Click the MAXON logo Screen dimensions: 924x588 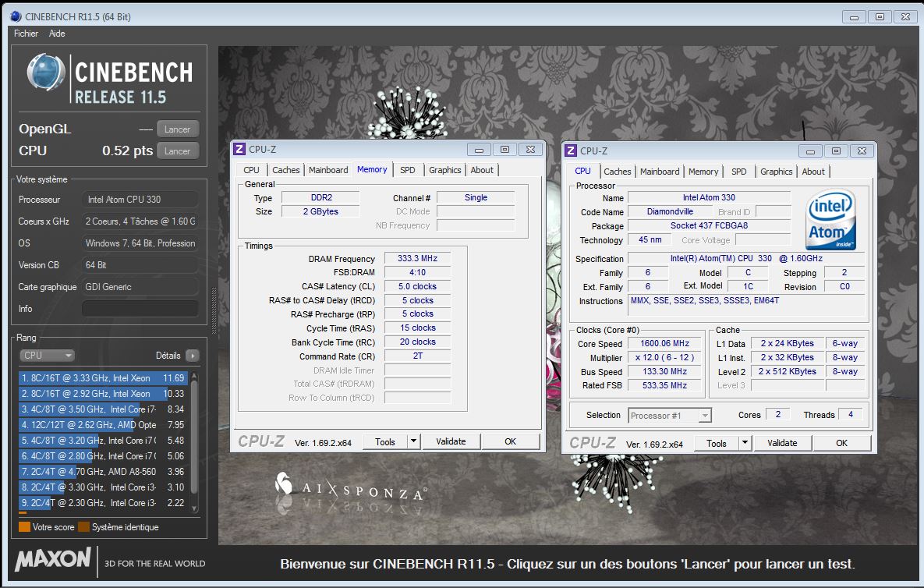pyautogui.click(x=53, y=559)
